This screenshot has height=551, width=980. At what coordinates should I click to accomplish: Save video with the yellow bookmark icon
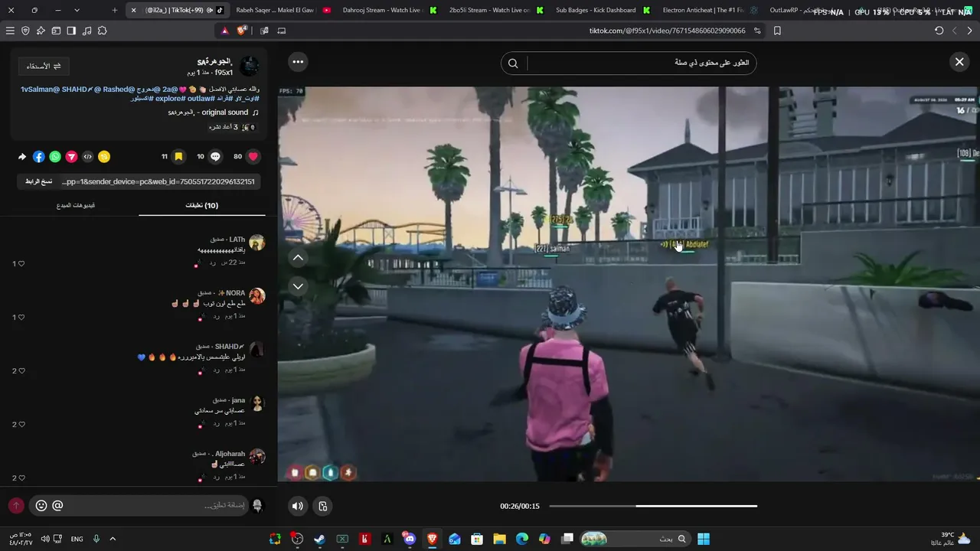[x=178, y=156]
